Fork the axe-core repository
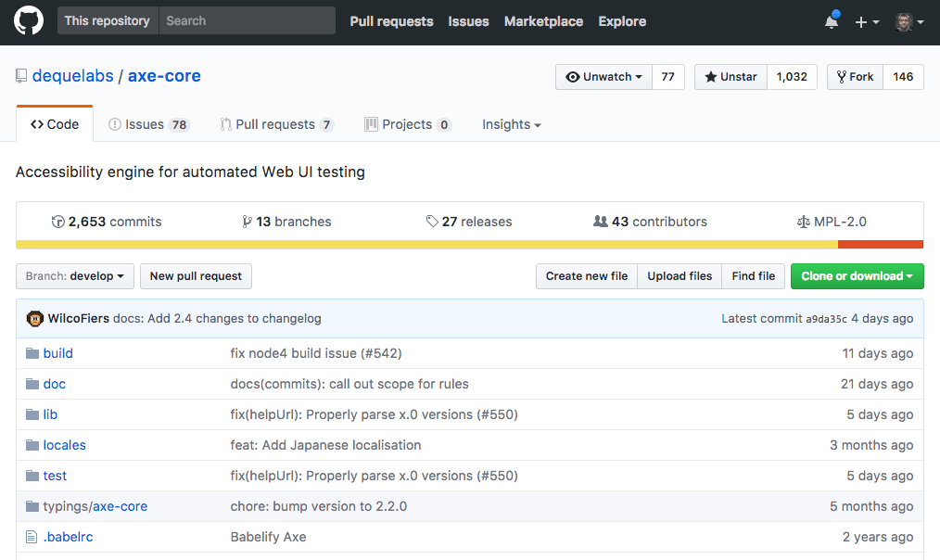 point(856,77)
